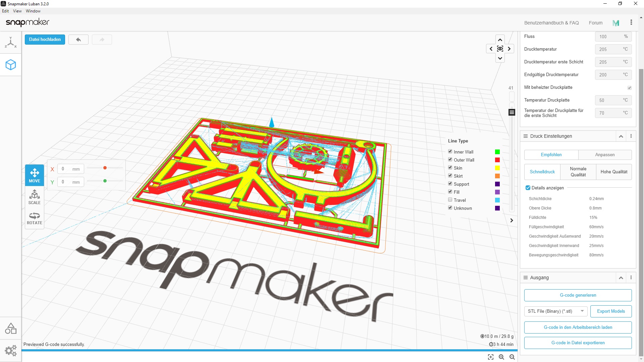Select the Hohe Qualität preset
The width and height of the screenshot is (644, 362).
coord(614,172)
